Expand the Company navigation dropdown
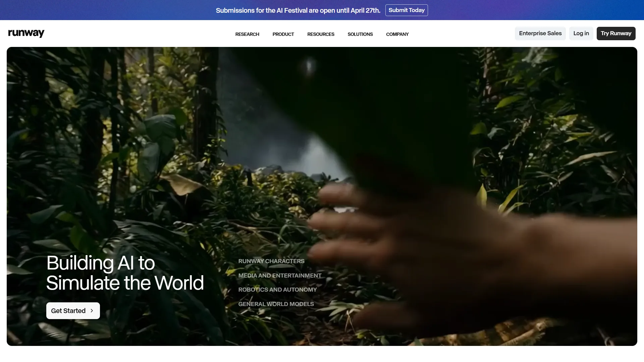 pos(397,34)
